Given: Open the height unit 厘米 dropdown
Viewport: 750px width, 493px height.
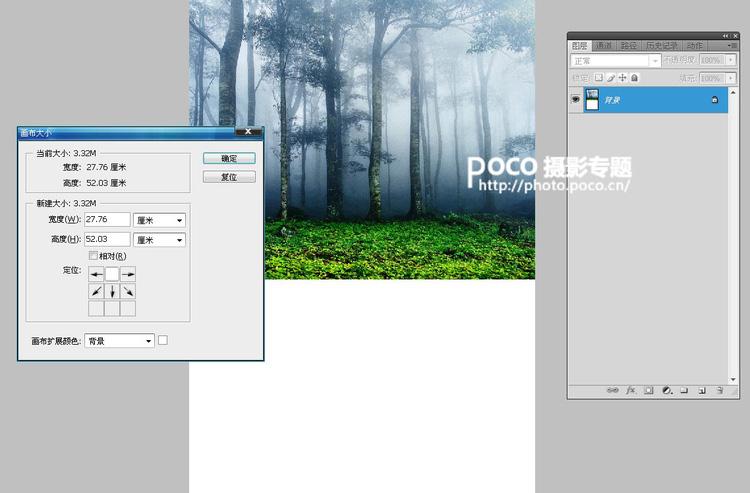Looking at the screenshot, I should [160, 240].
